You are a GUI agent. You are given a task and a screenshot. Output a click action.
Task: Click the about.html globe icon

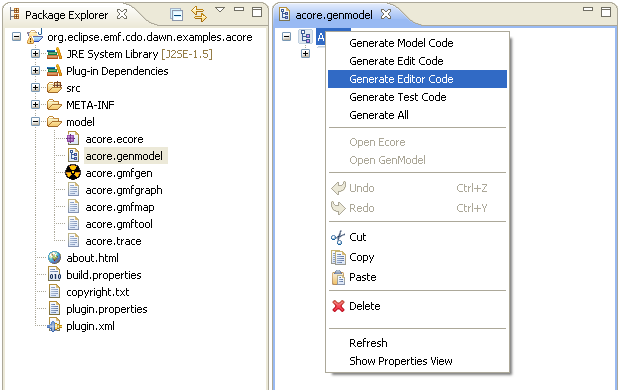(x=54, y=258)
